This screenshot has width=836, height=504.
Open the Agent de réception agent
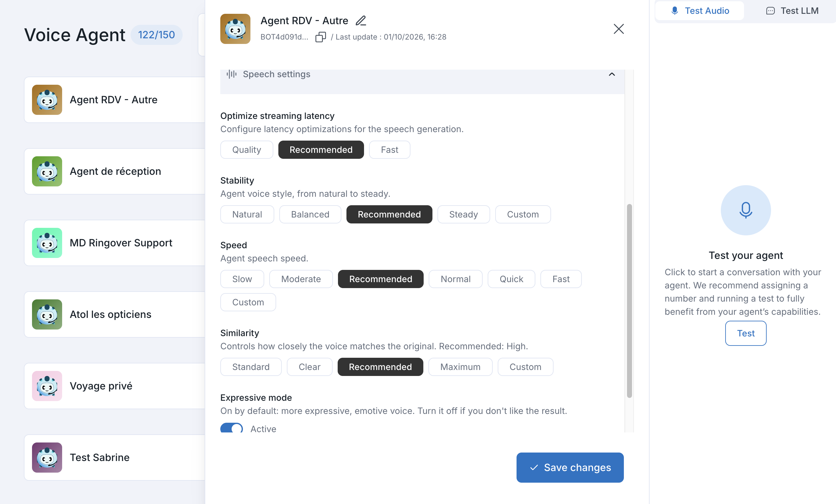(115, 171)
